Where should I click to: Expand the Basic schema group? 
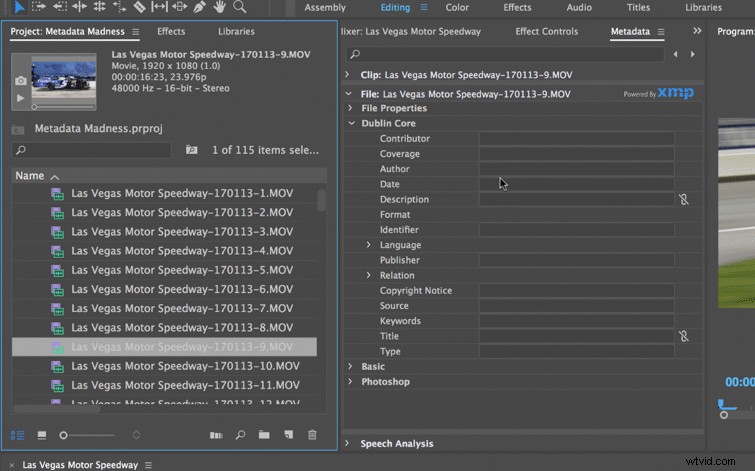[351, 366]
